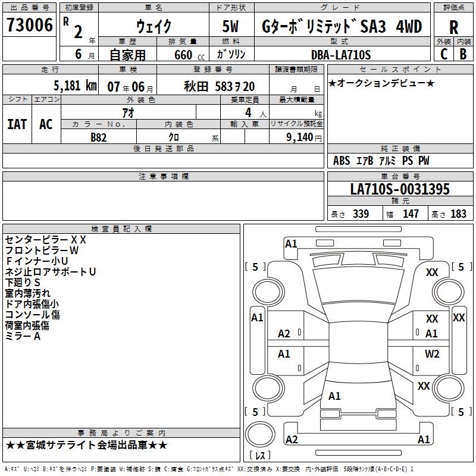Select chassis number LA710S-0031395
This screenshot has width=476, height=476.
[x=400, y=189]
